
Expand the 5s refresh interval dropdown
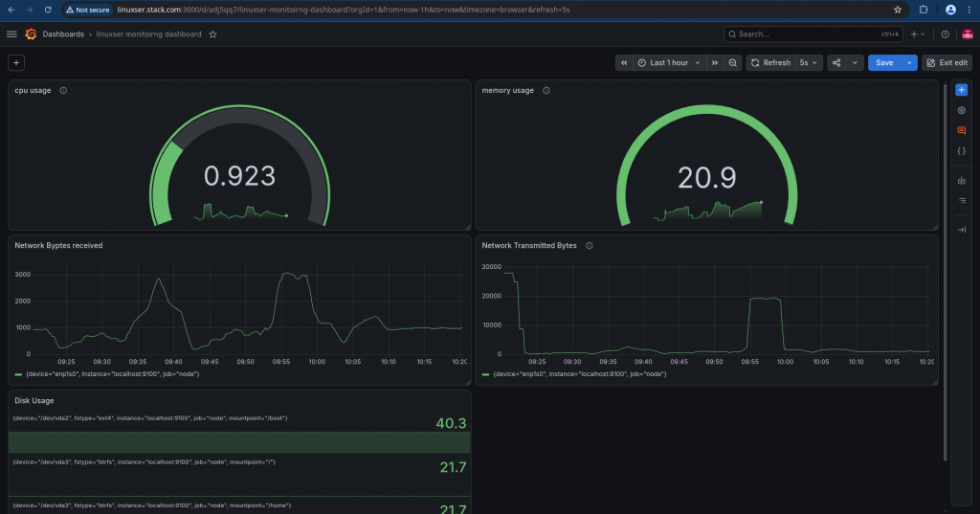click(808, 62)
